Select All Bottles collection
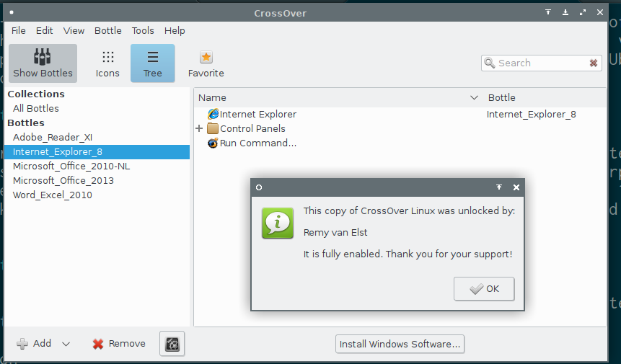Viewport: 621px width, 364px height. 35,108
